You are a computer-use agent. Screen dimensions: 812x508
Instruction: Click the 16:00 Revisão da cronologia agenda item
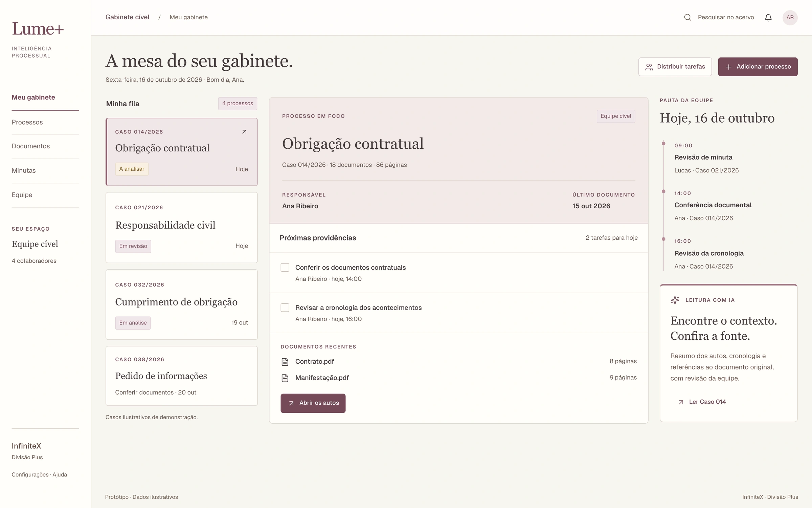[709, 254]
